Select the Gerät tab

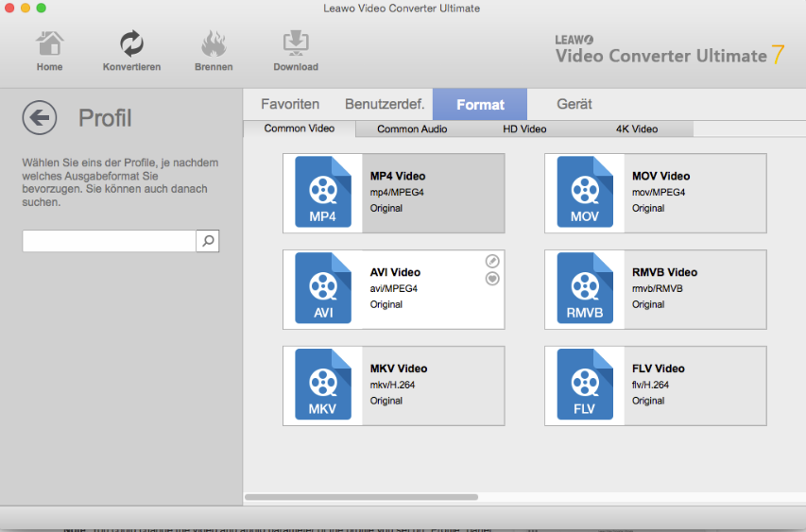574,104
